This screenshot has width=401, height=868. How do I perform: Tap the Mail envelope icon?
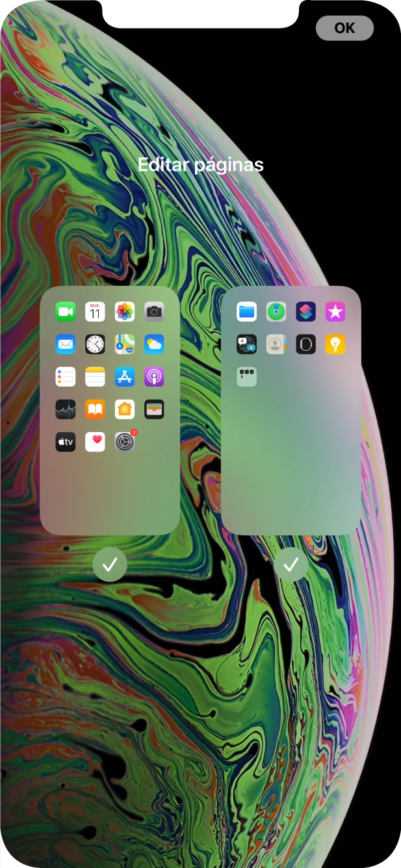(x=66, y=344)
